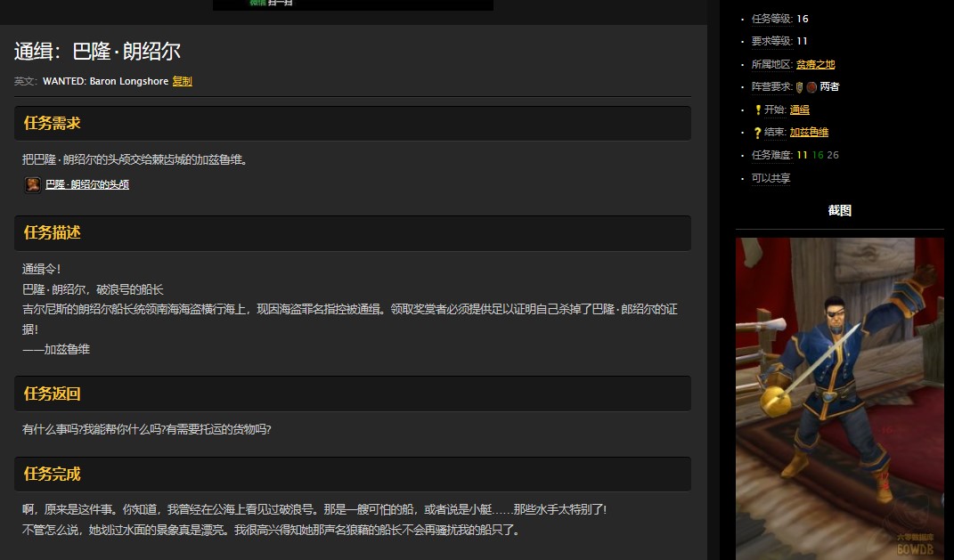Click the Horde faction emblem icon
954x560 pixels.
[811, 87]
